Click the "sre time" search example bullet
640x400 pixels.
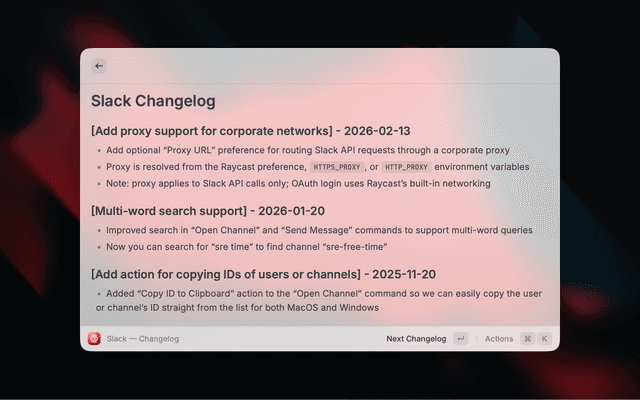pyautogui.click(x=246, y=246)
